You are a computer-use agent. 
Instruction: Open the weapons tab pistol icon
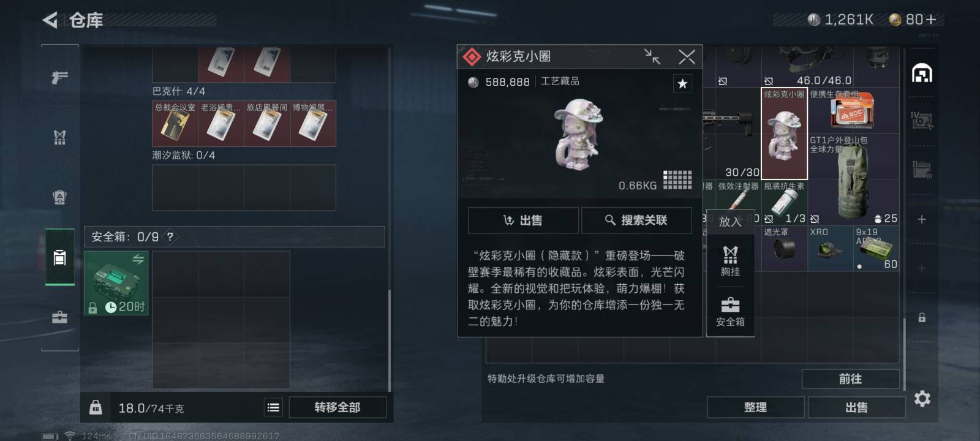pyautogui.click(x=59, y=78)
